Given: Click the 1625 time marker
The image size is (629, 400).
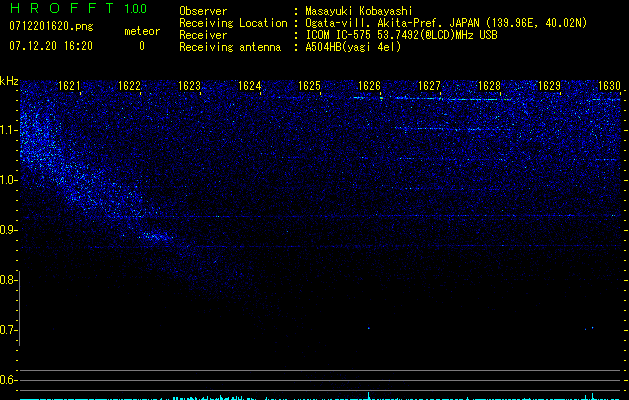Looking at the screenshot, I should coord(309,86).
